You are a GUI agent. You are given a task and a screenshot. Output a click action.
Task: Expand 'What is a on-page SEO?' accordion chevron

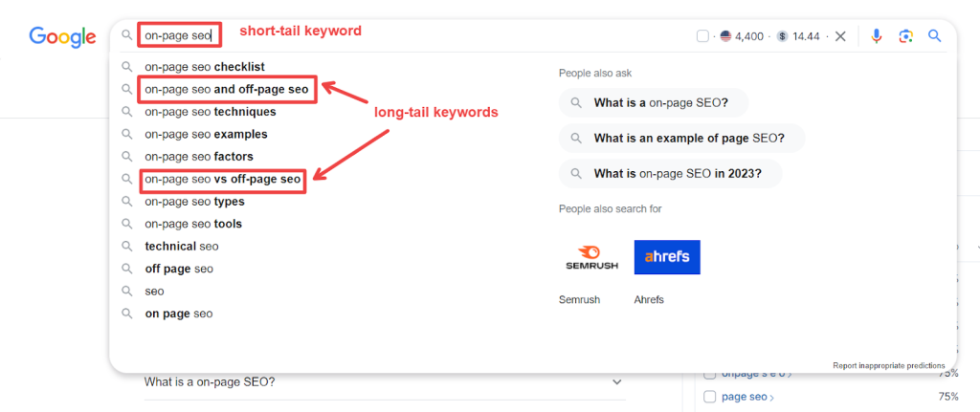617,381
